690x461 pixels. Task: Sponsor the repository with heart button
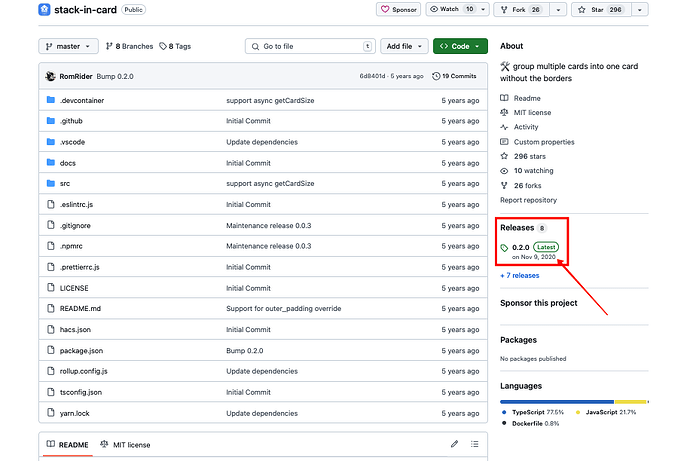tap(398, 9)
